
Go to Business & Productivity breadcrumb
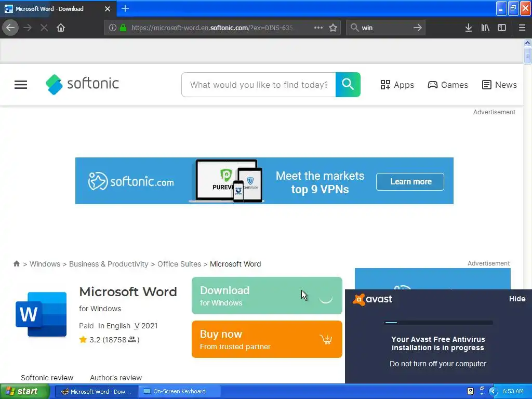109,264
